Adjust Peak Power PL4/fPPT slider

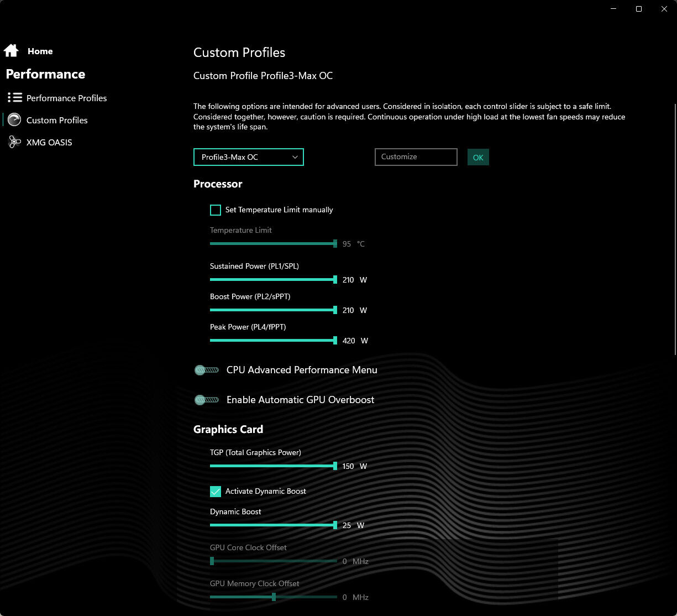click(x=274, y=340)
